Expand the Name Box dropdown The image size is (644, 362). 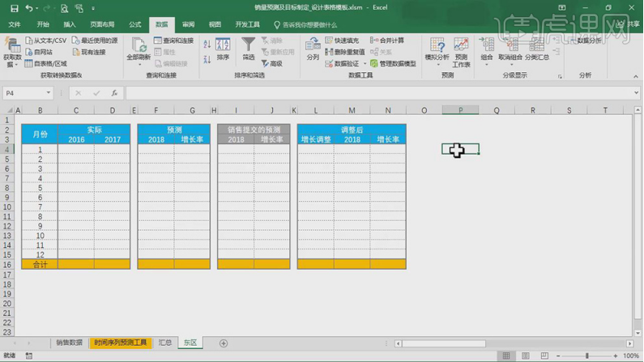pos(48,93)
